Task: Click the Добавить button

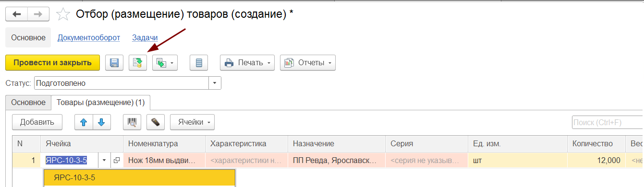Action: [x=37, y=122]
